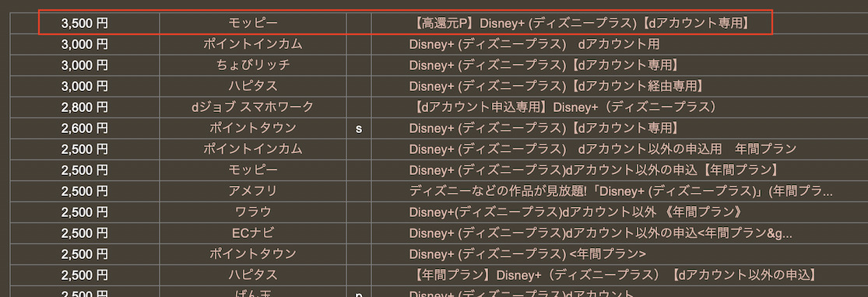This screenshot has width=868, height=297.
Task: Click ポイントタウン in the 2,600 円 row
Action: (x=253, y=128)
